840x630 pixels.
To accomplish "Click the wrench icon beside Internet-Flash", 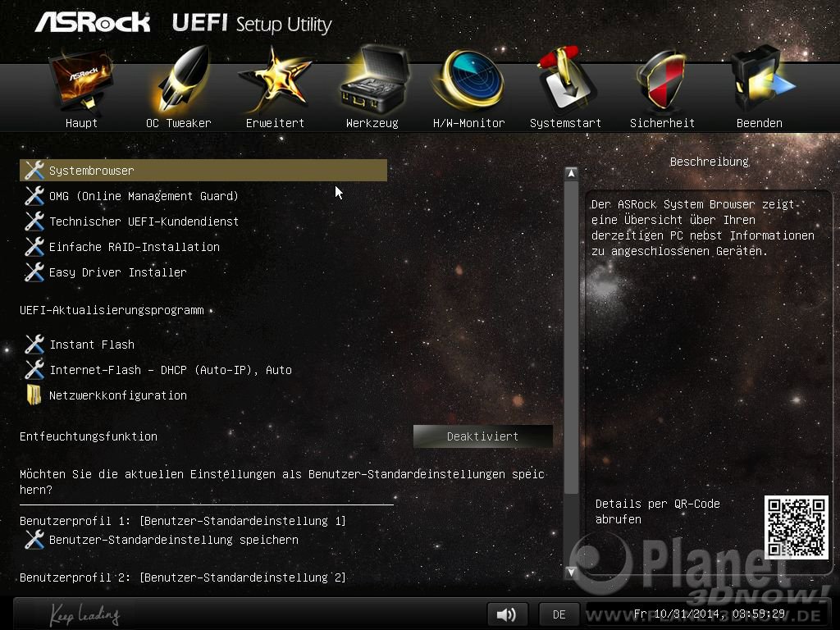I will tap(34, 370).
